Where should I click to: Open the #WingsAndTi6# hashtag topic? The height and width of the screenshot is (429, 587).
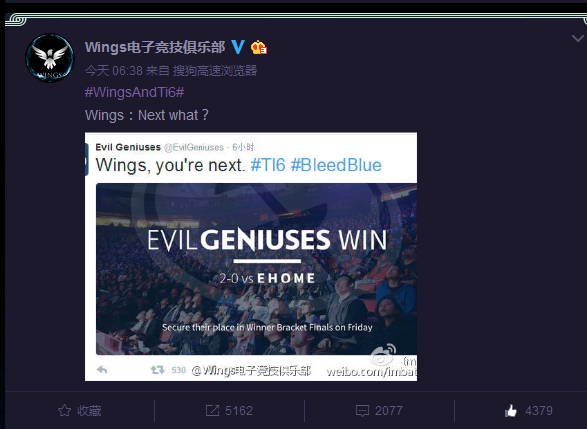click(x=134, y=92)
